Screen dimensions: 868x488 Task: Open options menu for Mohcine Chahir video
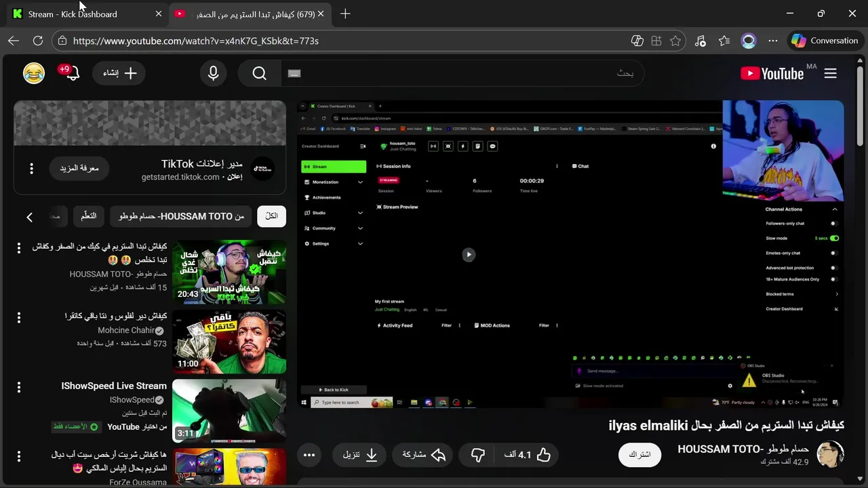point(19,317)
